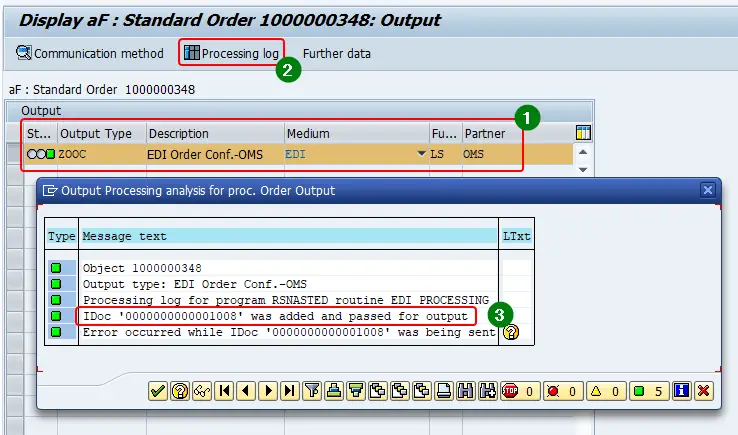Screen dimensions: 738x435
Task: Confirm with the green checkmark button
Action: (x=158, y=391)
